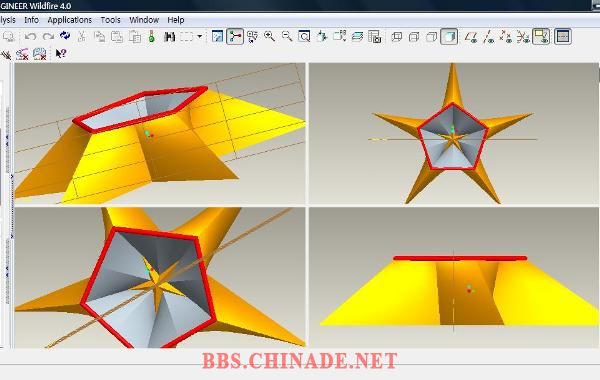Viewport: 600px width, 380px height.
Task: Select the Zoom Out magnifier
Action: (287, 37)
